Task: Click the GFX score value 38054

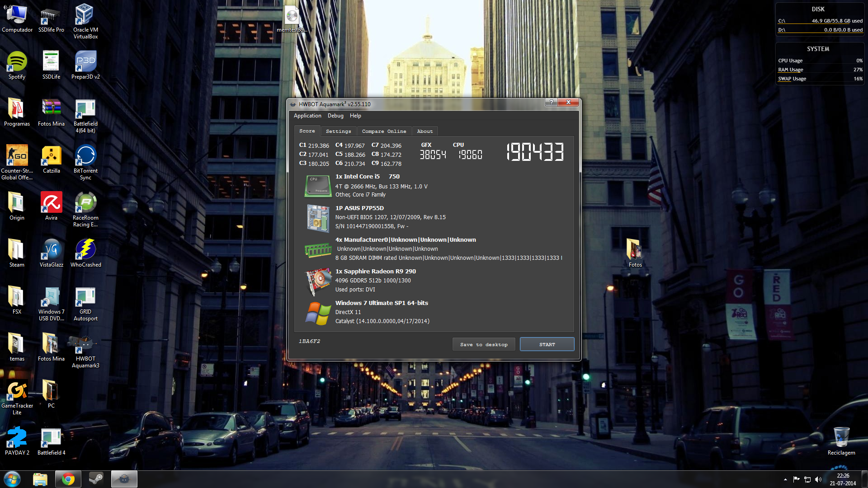Action: [433, 155]
